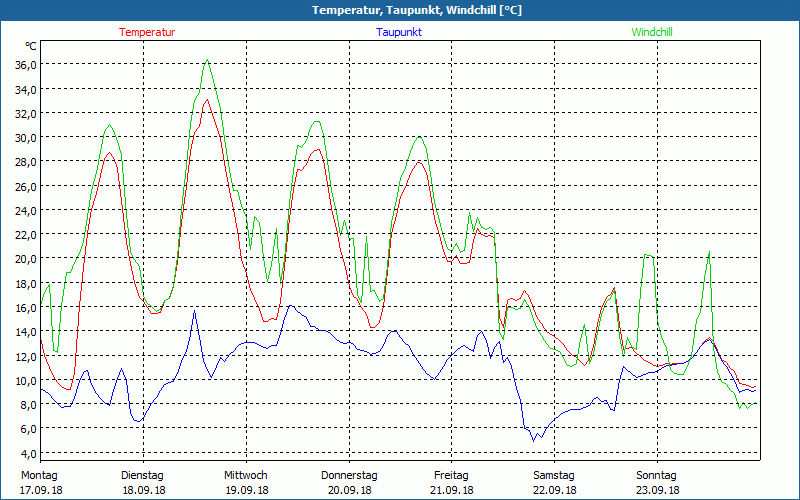Click the 4,0 y-axis value
The image size is (800, 500).
pos(29,453)
